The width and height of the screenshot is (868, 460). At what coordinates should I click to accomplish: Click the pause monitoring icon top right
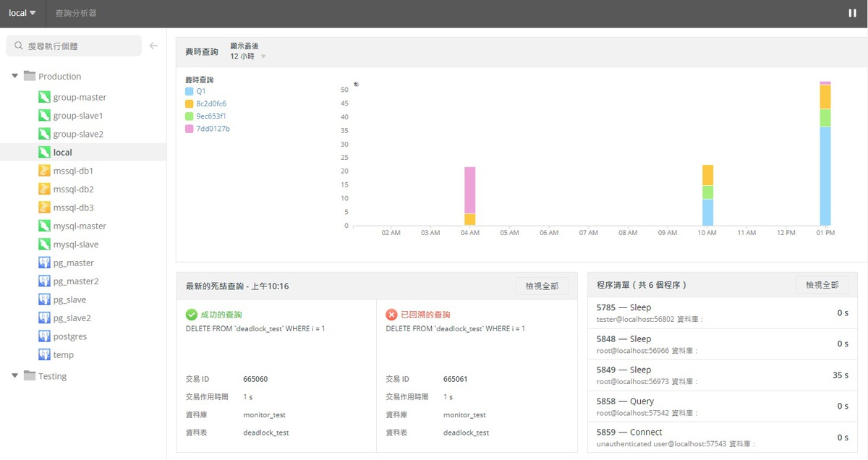851,12
